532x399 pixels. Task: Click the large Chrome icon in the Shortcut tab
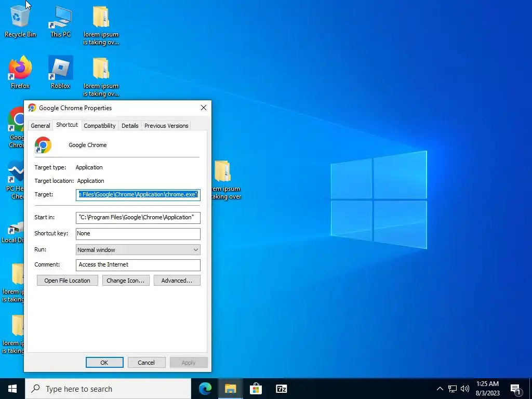point(43,145)
